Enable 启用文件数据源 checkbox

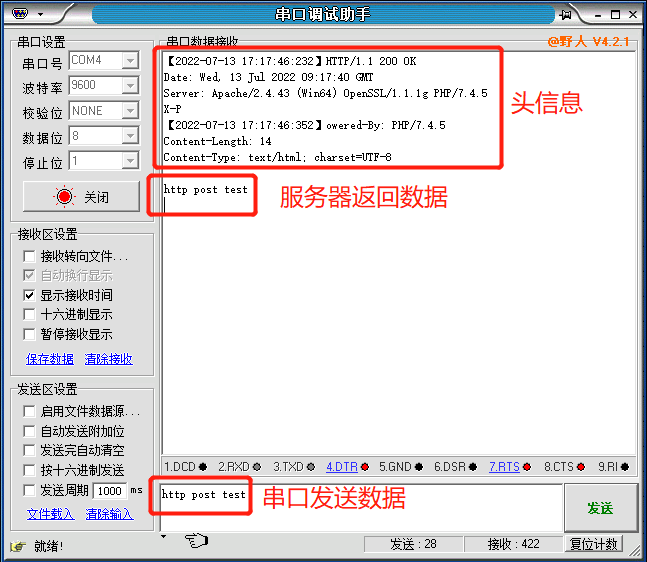[29, 411]
